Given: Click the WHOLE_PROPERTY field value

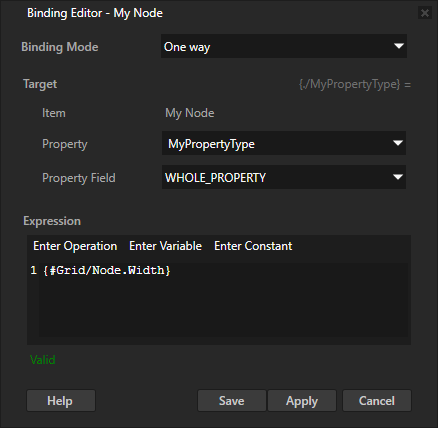Looking at the screenshot, I should 215,178.
